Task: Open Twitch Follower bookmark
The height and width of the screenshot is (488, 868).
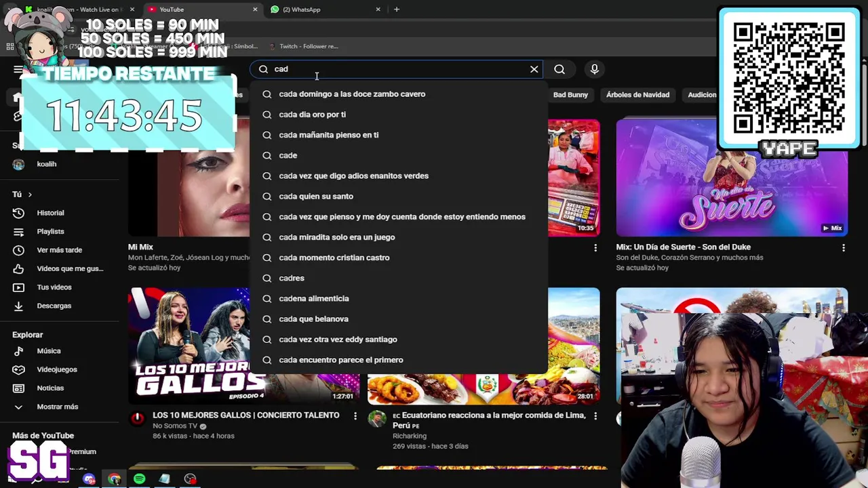Action: (x=303, y=46)
